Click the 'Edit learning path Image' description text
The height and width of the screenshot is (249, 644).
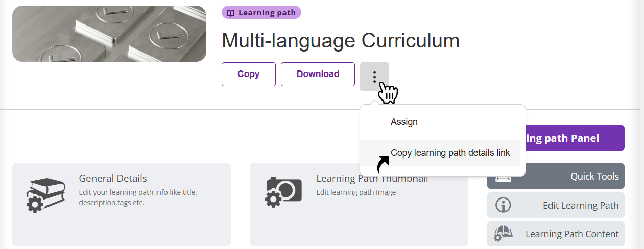point(356,192)
